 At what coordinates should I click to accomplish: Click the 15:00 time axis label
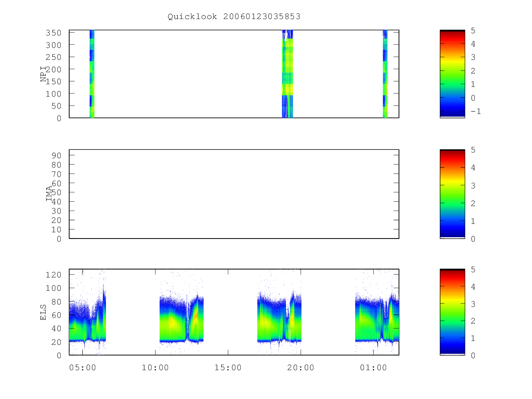228,368
